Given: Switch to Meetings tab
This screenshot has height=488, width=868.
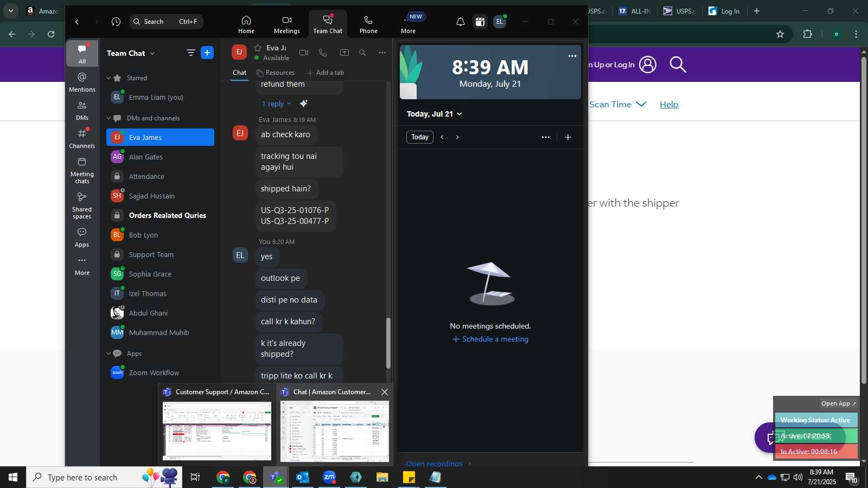Looking at the screenshot, I should (286, 24).
